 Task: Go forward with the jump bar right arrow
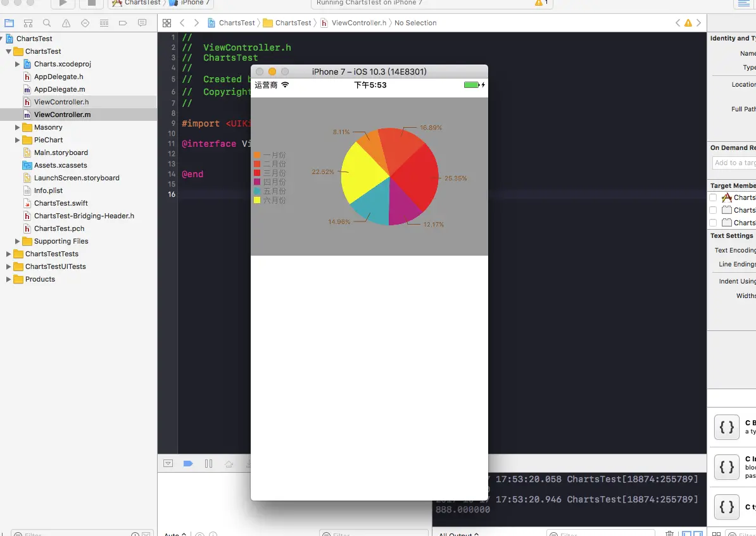click(196, 23)
